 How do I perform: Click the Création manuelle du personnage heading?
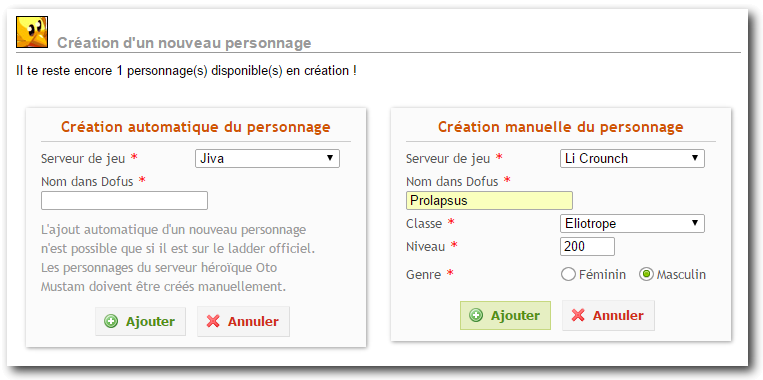tap(561, 127)
